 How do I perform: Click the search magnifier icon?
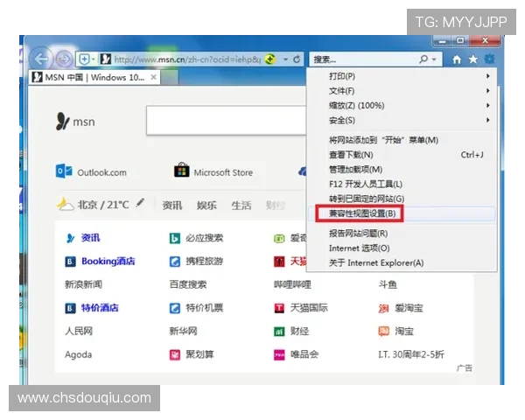[x=423, y=59]
